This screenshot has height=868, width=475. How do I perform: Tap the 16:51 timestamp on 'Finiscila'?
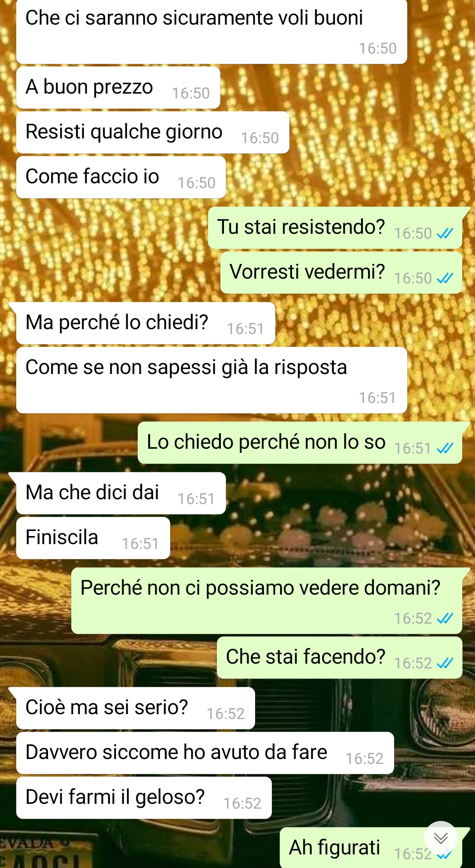(140, 544)
